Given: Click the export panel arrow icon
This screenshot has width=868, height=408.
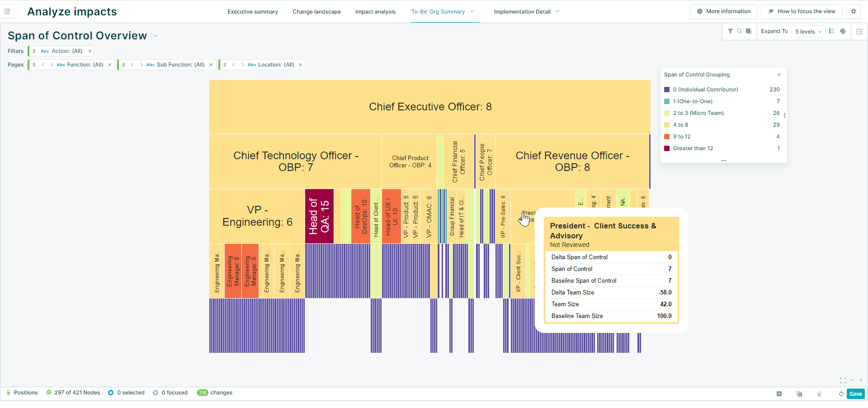Looking at the screenshot, I should pyautogui.click(x=859, y=32).
